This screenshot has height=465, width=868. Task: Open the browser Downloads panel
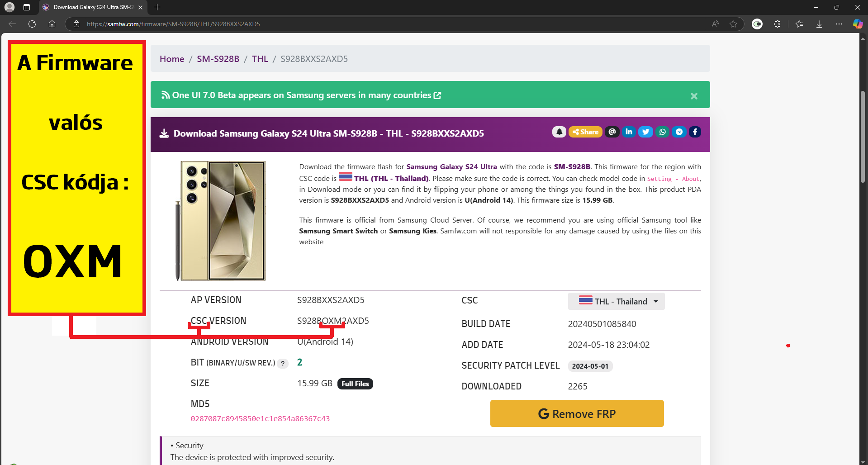[819, 24]
